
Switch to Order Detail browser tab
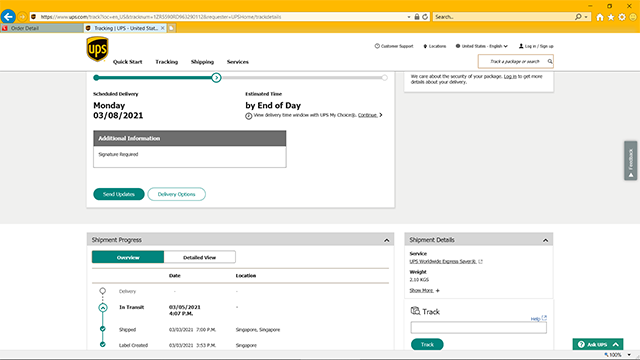tap(42, 28)
